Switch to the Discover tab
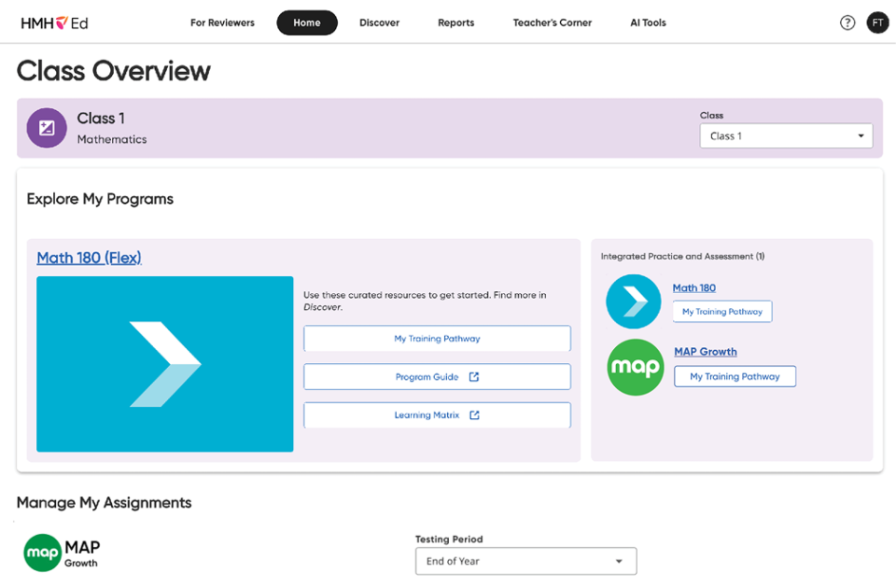The width and height of the screenshot is (896, 588). pos(380,22)
